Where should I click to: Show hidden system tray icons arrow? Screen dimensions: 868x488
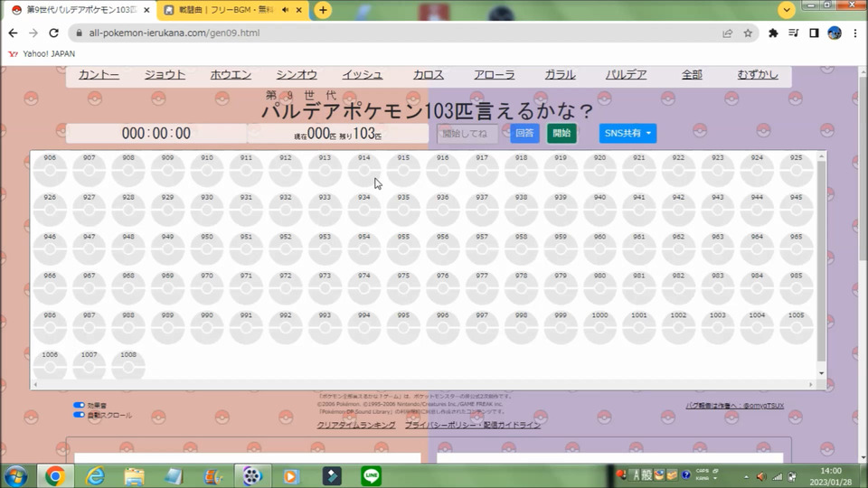[x=746, y=477]
